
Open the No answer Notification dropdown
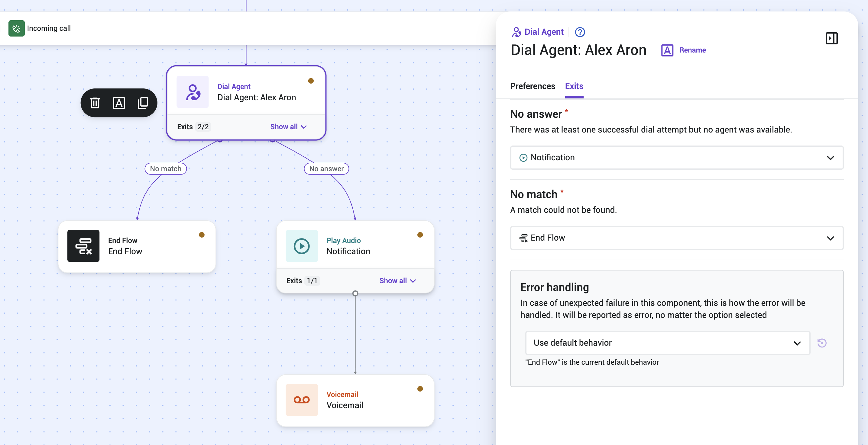677,158
